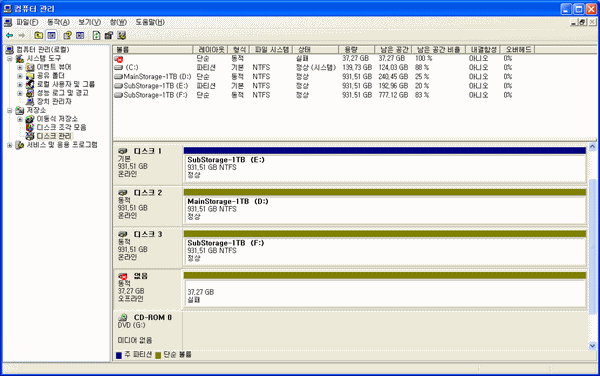Click the Refresh toolbar icon with green arrows
Viewport: 600px width, 376px height.
click(x=96, y=36)
